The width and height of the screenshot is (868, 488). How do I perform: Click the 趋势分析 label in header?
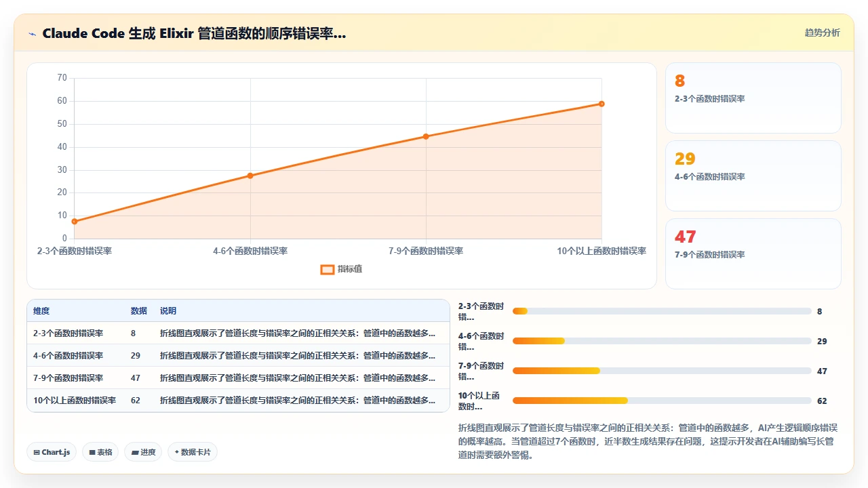(x=822, y=33)
